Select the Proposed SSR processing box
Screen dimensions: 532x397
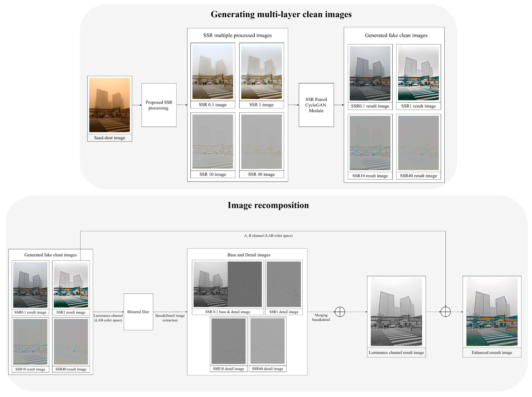coord(159,105)
